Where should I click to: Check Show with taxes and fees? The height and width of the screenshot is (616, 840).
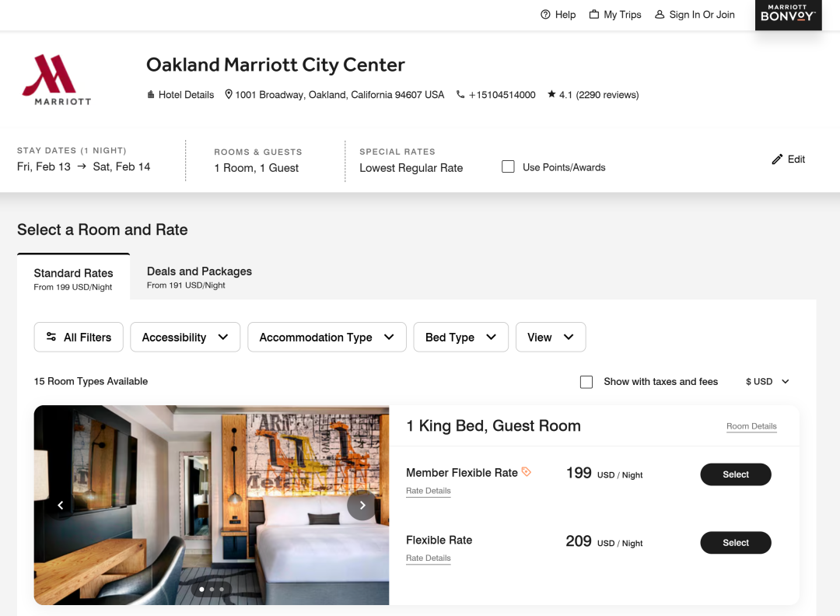click(x=586, y=382)
